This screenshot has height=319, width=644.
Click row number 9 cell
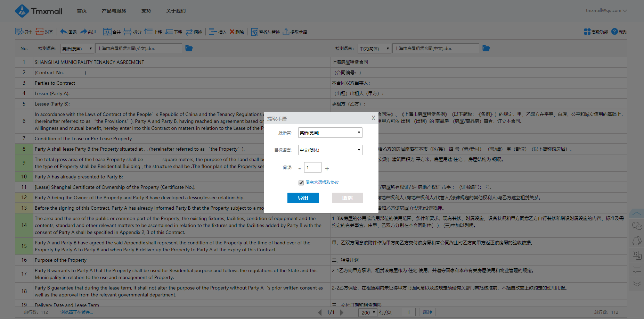point(24,163)
